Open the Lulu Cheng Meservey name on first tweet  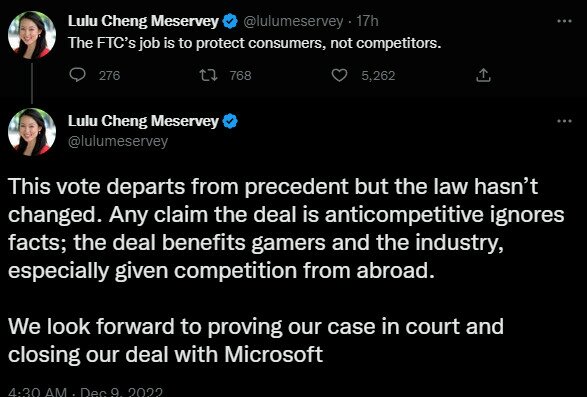click(x=143, y=21)
